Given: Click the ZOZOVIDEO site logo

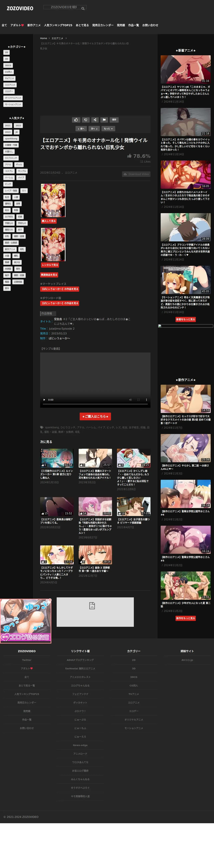Looking at the screenshot, I should [x=20, y=8].
